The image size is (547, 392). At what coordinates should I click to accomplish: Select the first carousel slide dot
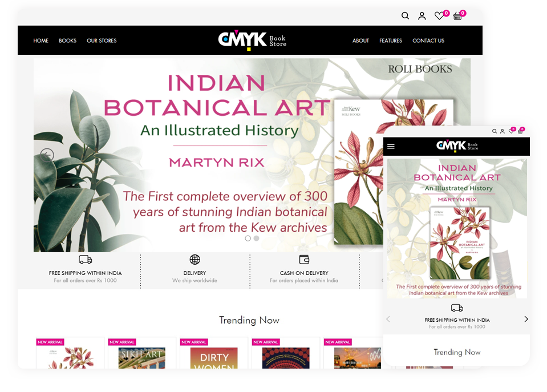pos(248,239)
